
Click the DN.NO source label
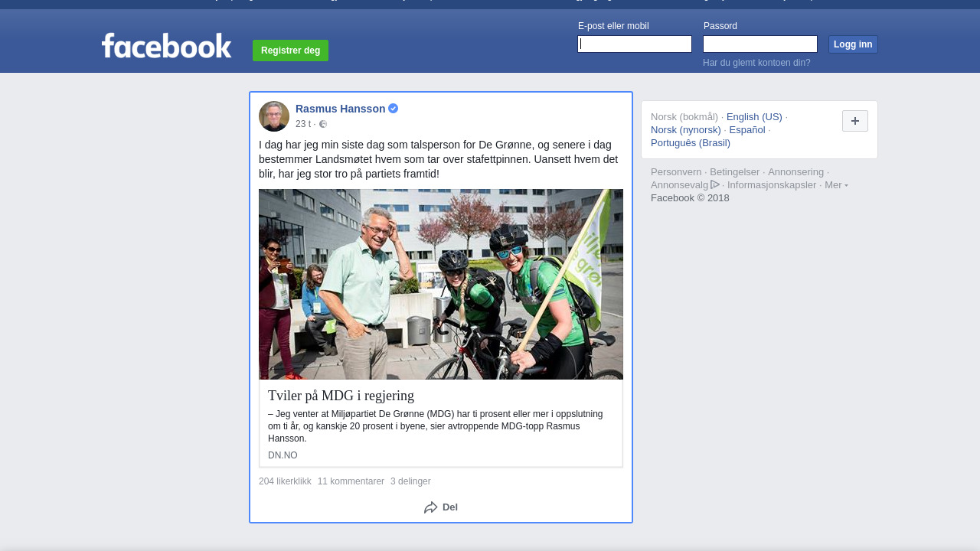283,455
